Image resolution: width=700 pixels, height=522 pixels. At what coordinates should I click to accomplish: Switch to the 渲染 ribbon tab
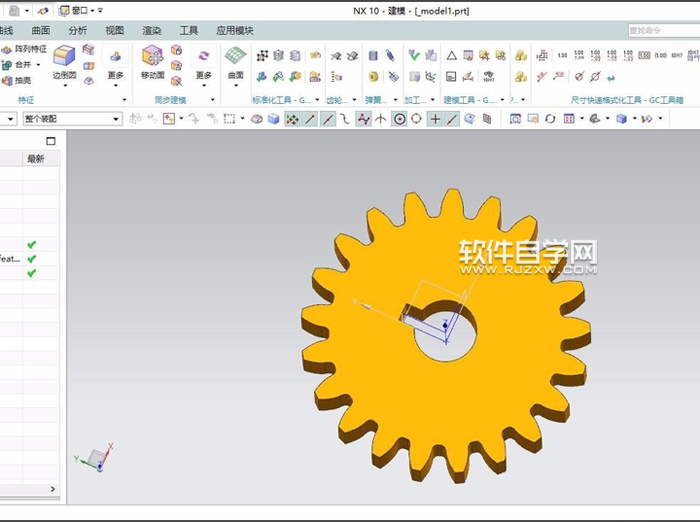tap(151, 30)
